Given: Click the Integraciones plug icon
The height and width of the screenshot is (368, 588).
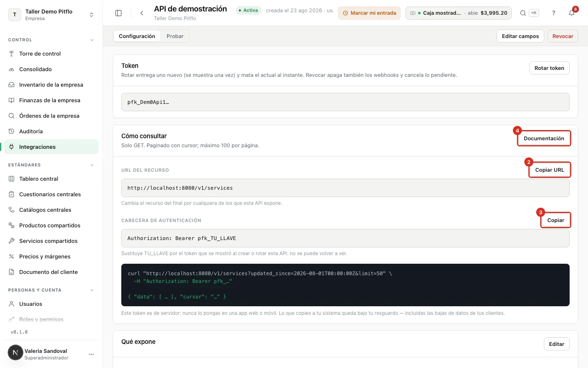Looking at the screenshot, I should coord(11,147).
